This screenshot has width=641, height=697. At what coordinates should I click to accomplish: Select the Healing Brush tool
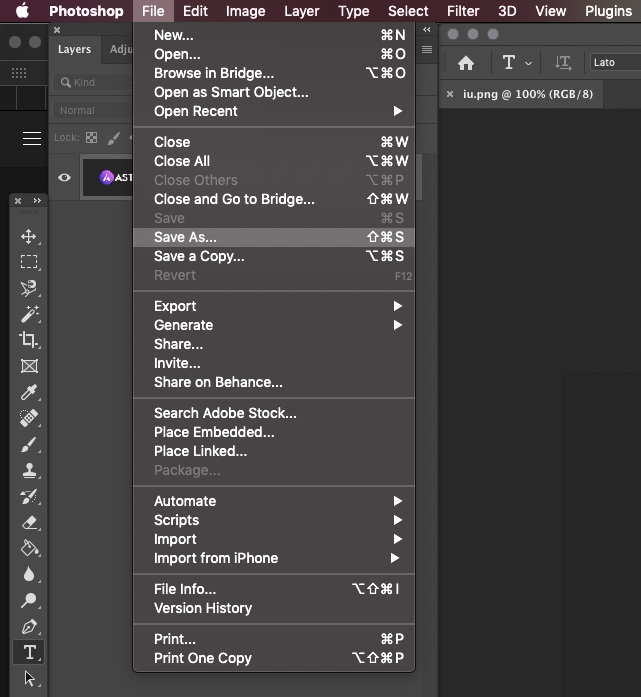click(29, 418)
